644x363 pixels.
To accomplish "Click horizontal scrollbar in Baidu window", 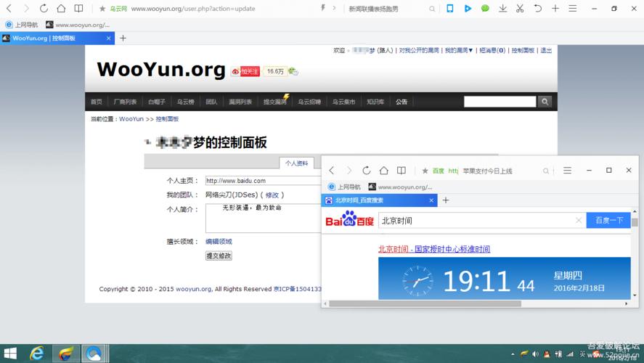I will tap(425, 304).
